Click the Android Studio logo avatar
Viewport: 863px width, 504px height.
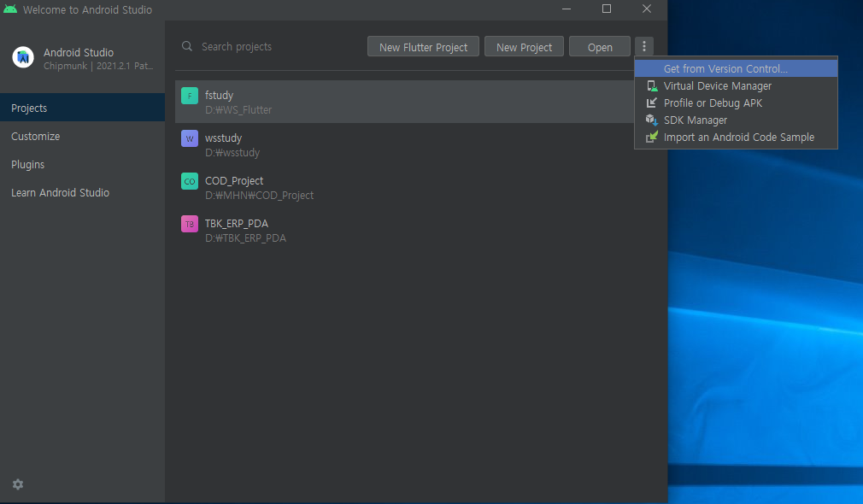(23, 57)
